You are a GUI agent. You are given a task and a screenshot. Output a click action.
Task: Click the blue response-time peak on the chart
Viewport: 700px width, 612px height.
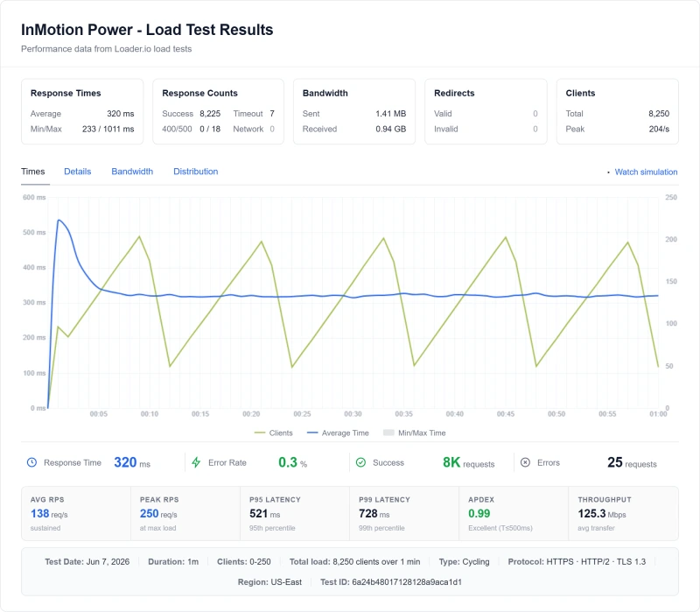coord(59,221)
